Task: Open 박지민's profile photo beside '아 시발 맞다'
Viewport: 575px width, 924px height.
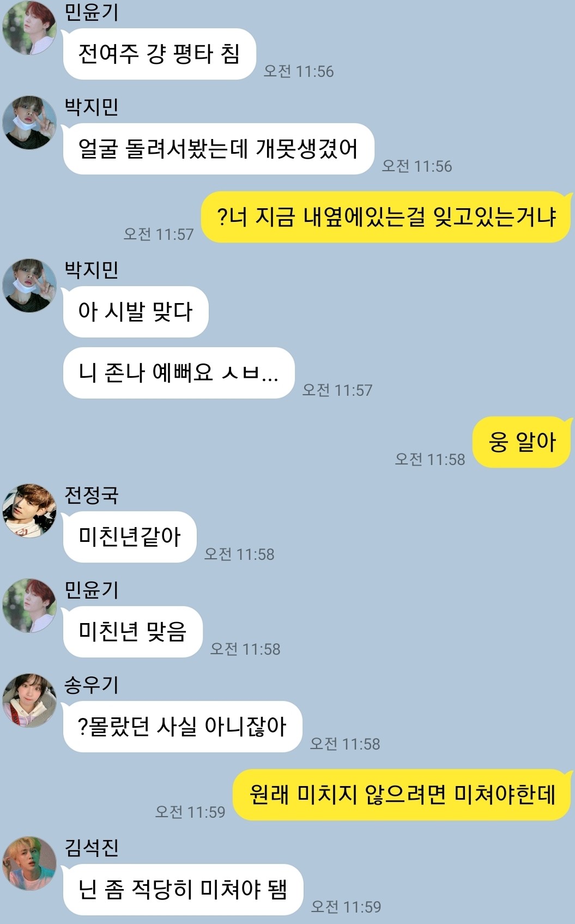Action: pos(29,285)
